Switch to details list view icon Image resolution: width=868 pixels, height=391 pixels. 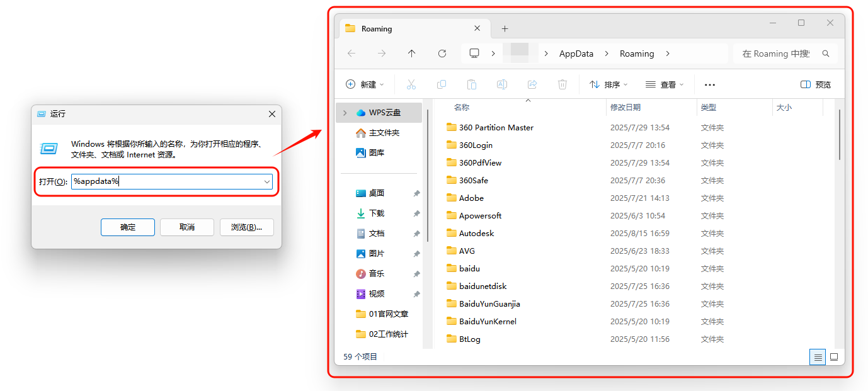(x=818, y=357)
